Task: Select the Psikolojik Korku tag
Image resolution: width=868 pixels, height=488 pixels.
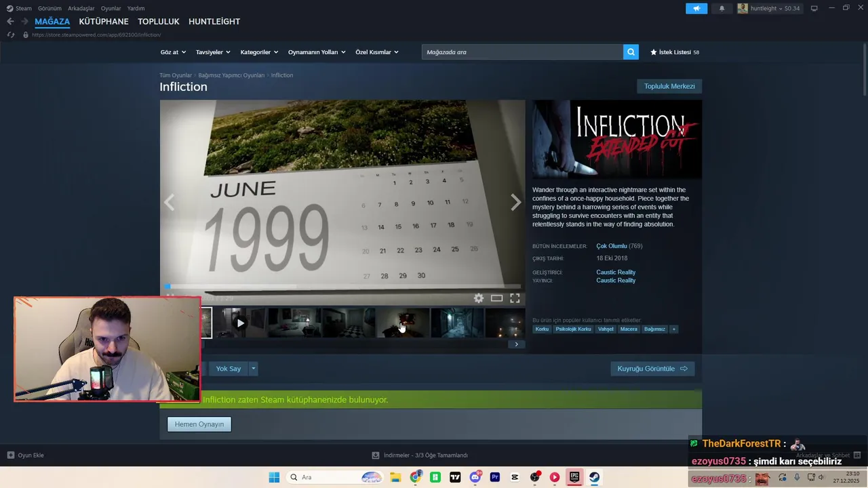Action: (x=573, y=329)
